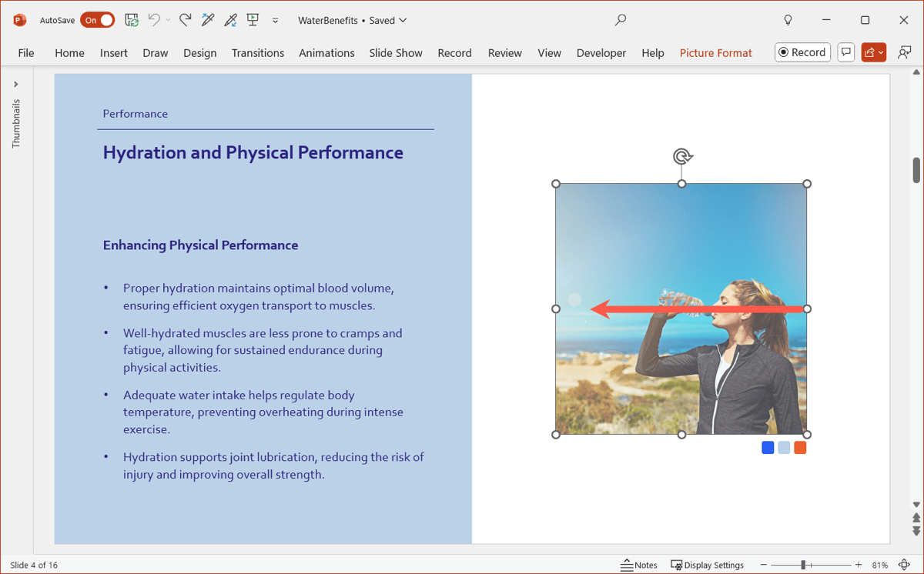Click the blue color square below picture
The width and height of the screenshot is (924, 574).
click(x=768, y=448)
